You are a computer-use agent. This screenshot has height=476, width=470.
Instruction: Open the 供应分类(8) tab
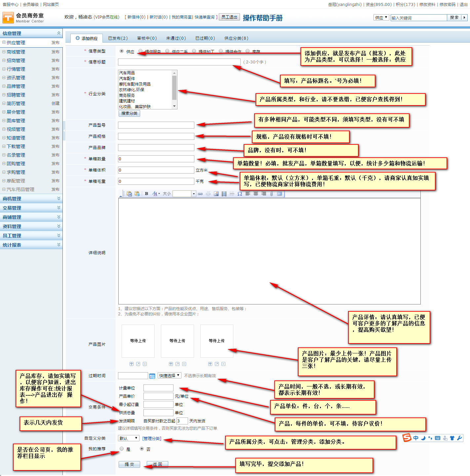point(236,38)
